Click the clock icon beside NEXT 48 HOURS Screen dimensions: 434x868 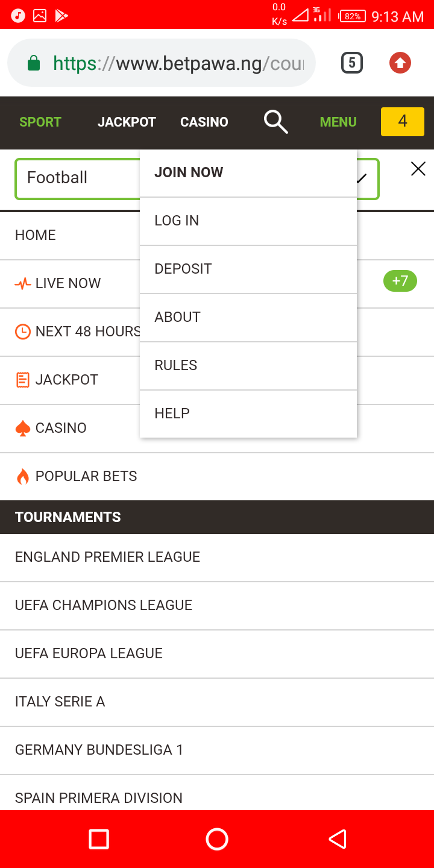(x=22, y=331)
